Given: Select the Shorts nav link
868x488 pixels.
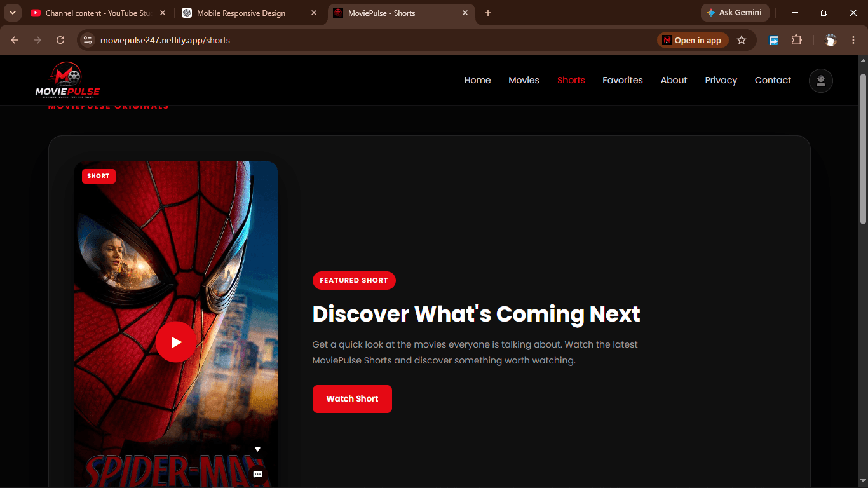Looking at the screenshot, I should pos(571,80).
